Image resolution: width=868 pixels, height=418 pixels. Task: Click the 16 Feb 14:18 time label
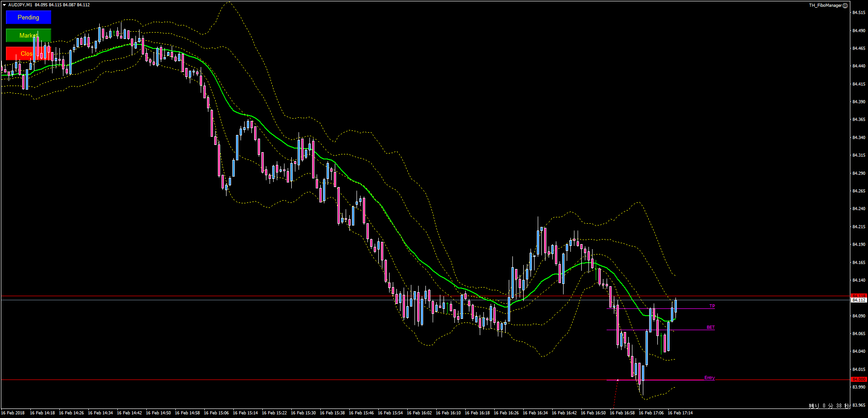point(43,413)
